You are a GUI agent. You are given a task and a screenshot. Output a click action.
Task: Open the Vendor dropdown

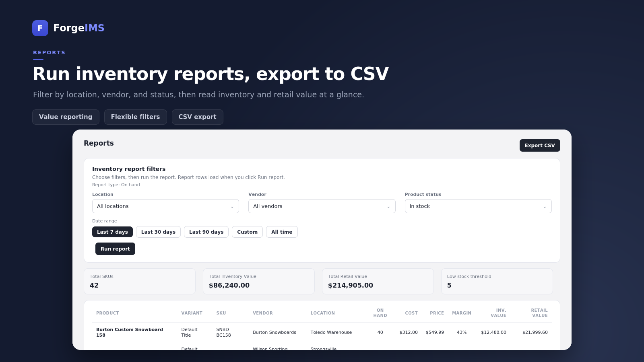[x=322, y=206]
